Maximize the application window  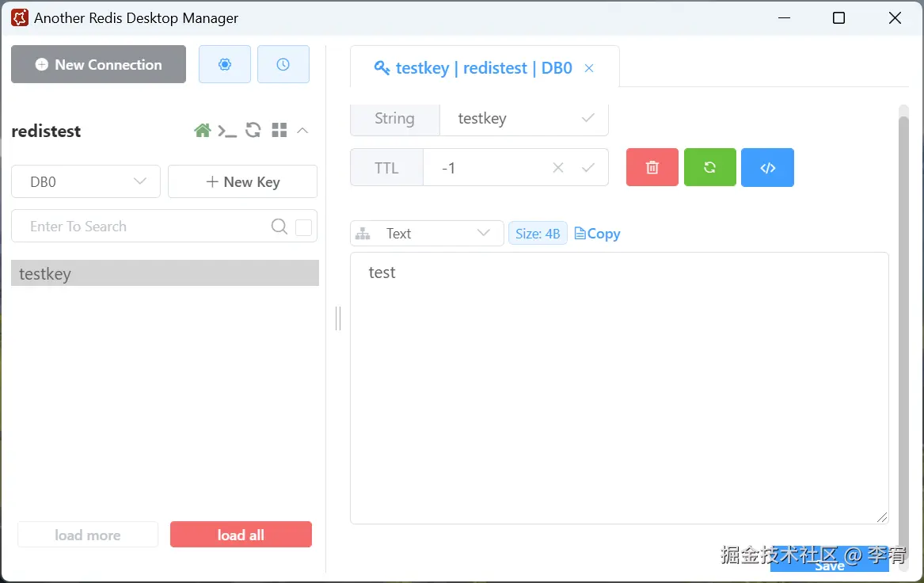tap(838, 17)
